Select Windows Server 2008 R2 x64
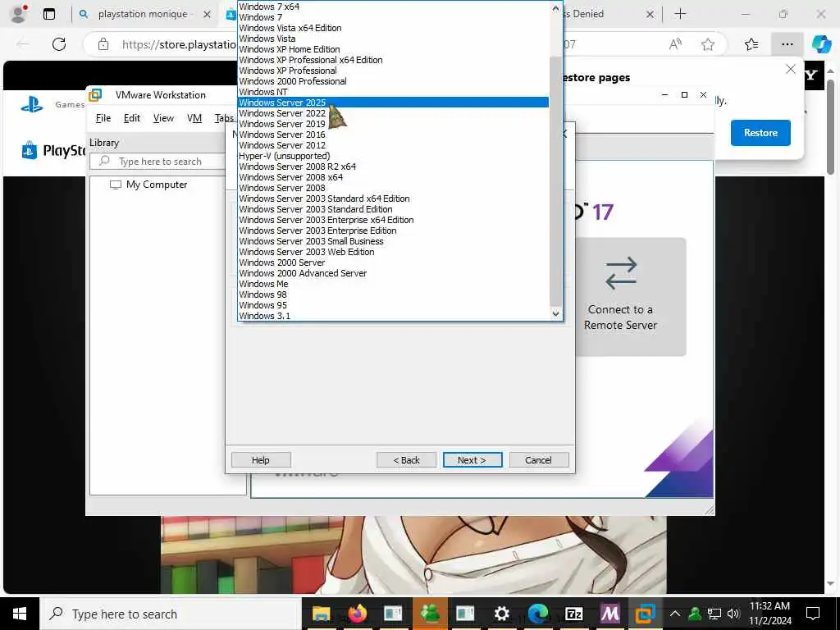 (x=393, y=167)
